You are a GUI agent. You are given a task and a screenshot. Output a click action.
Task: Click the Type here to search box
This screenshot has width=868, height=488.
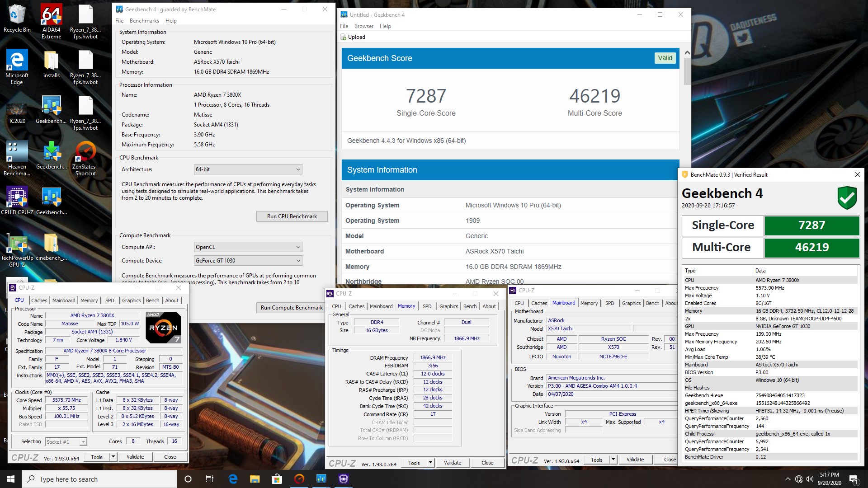pos(99,479)
